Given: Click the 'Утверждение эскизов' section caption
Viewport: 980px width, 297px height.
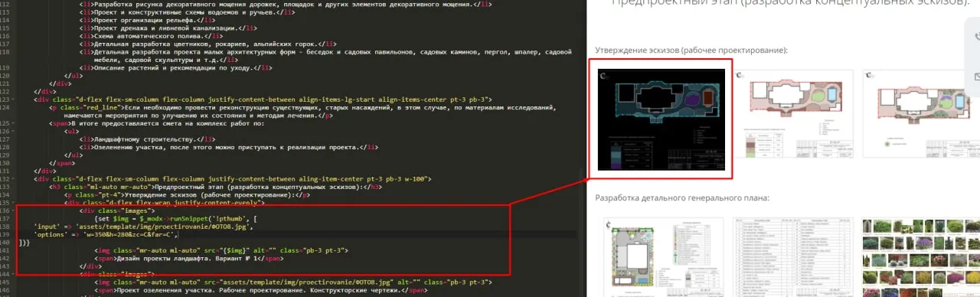Looking at the screenshot, I should click(691, 51).
